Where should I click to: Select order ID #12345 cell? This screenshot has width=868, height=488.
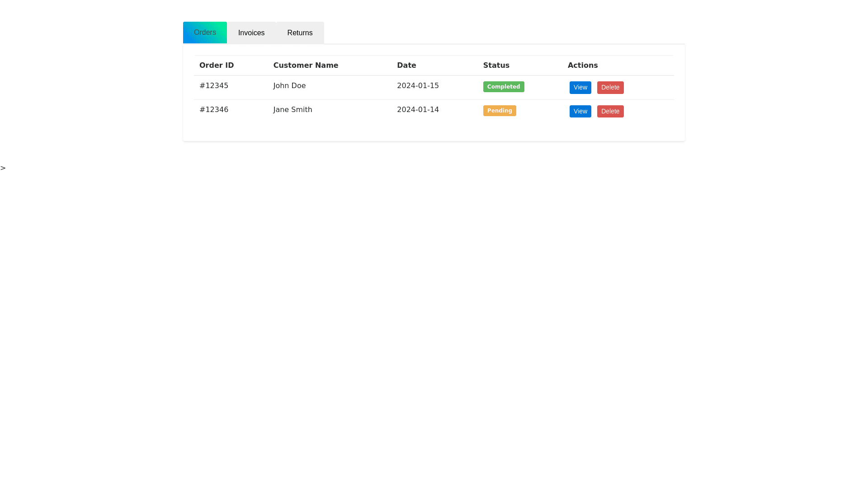(214, 86)
